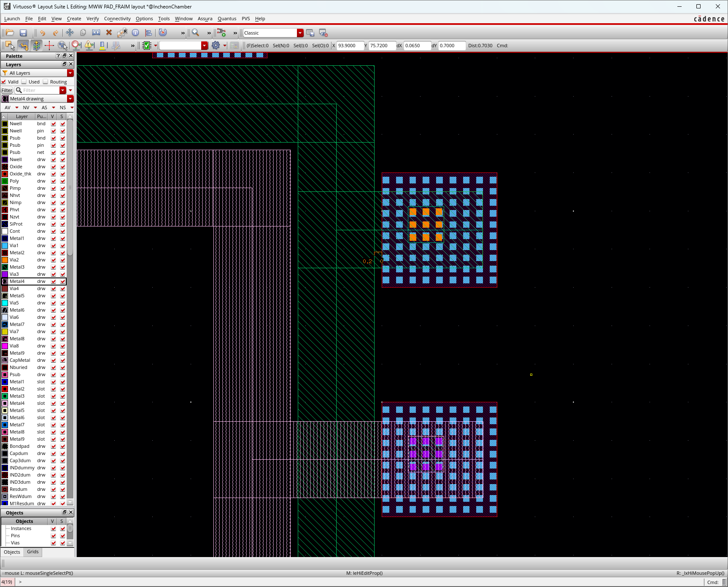Click the Create Instance icon

[x=221, y=33]
